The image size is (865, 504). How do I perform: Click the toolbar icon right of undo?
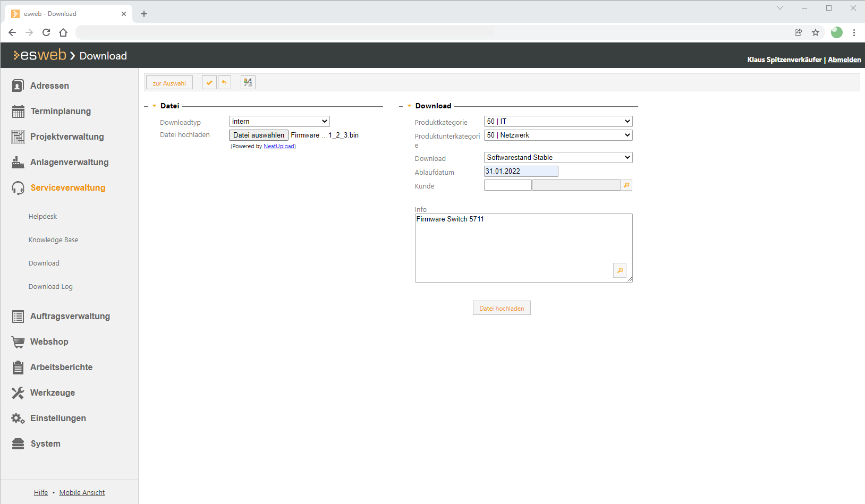click(x=248, y=83)
